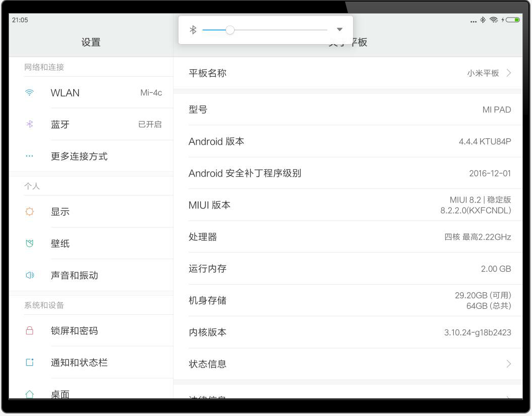The height and width of the screenshot is (416, 532).
Task: Tap the notification icon beside 通知和状态栏
Action: pyautogui.click(x=30, y=362)
